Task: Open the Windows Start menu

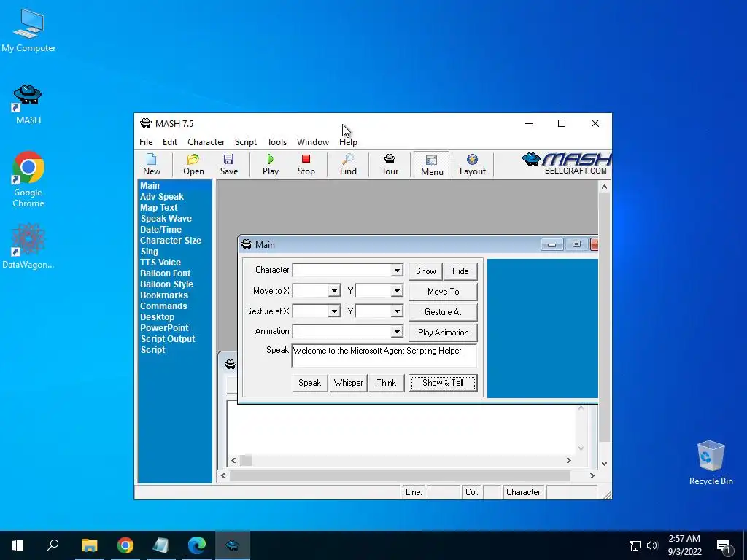Action: [18, 545]
